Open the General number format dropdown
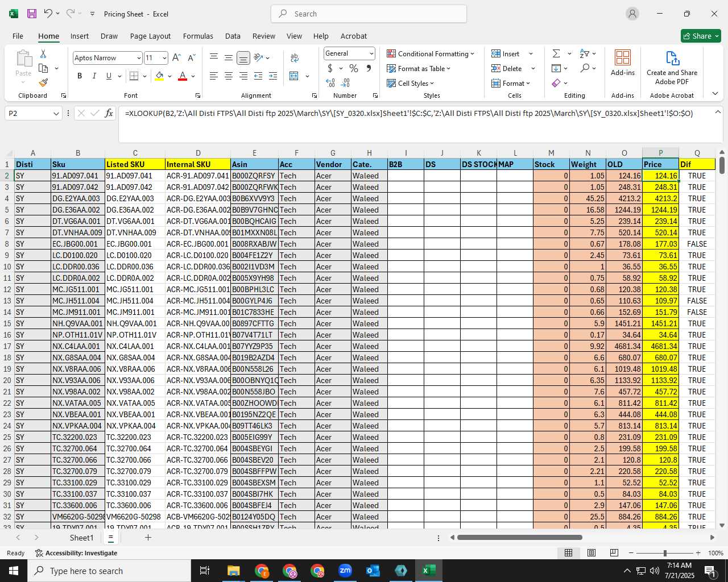 click(x=371, y=53)
